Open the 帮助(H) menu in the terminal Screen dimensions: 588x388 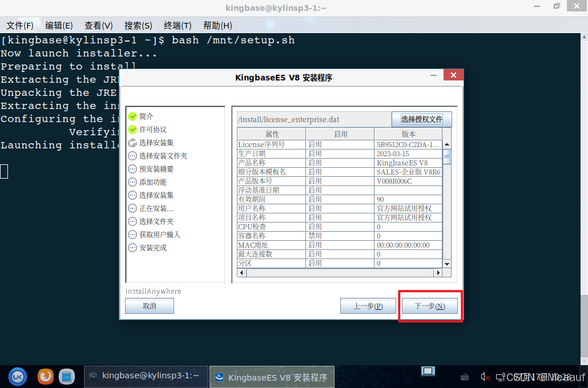(218, 26)
